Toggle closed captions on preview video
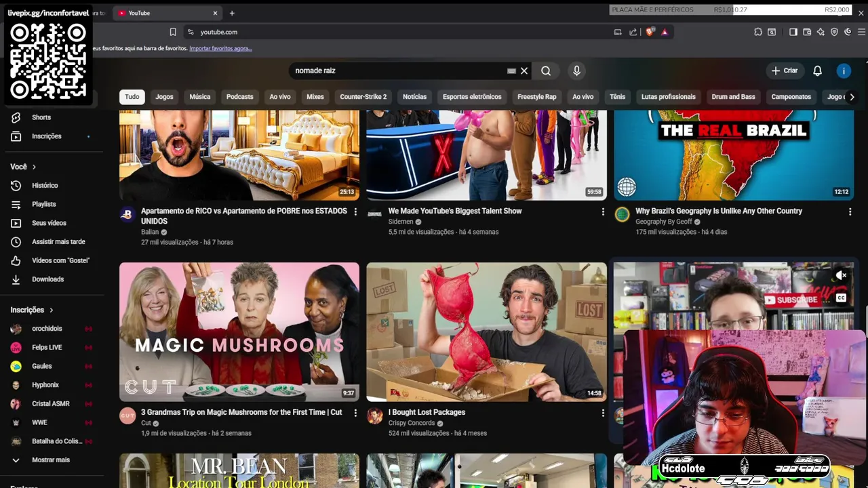 click(841, 298)
